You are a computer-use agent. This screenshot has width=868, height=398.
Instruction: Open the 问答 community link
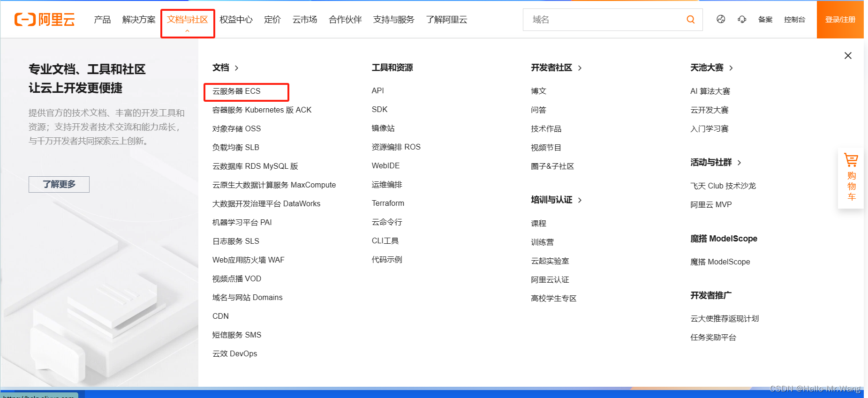(x=538, y=110)
